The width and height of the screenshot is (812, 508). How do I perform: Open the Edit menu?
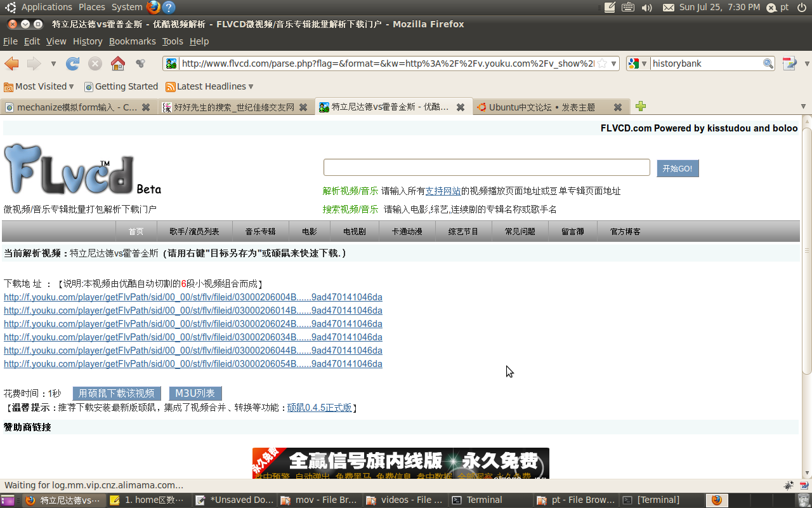[32, 41]
